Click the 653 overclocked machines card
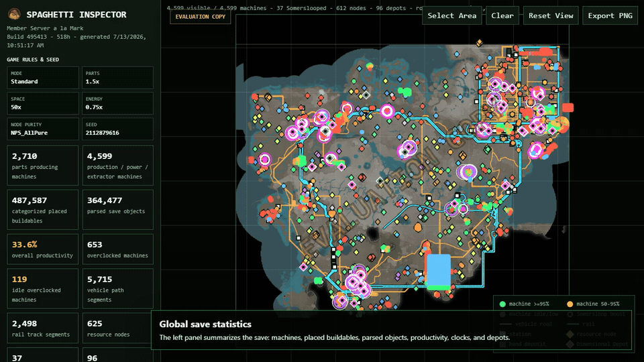The image size is (644, 362). pos(117,249)
